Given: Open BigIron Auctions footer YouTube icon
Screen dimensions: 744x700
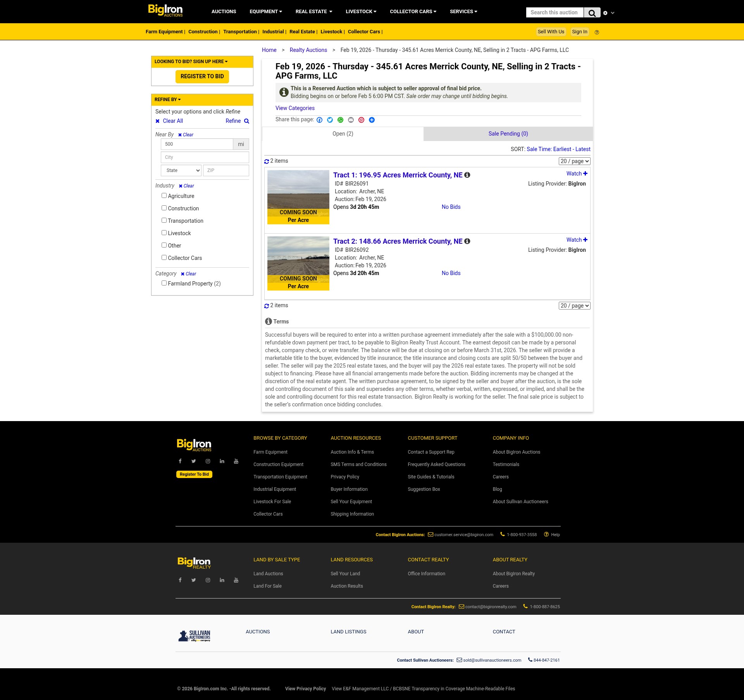Looking at the screenshot, I should coord(236,461).
